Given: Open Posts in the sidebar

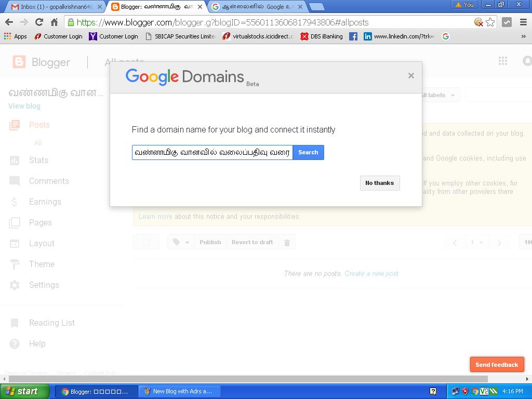Looking at the screenshot, I should pyautogui.click(x=39, y=125).
